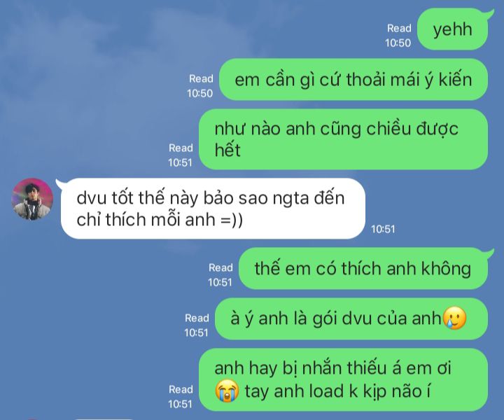Viewport: 504px width, 420px height.
Task: Click the smiling tear emoji in message
Action: pos(454,318)
